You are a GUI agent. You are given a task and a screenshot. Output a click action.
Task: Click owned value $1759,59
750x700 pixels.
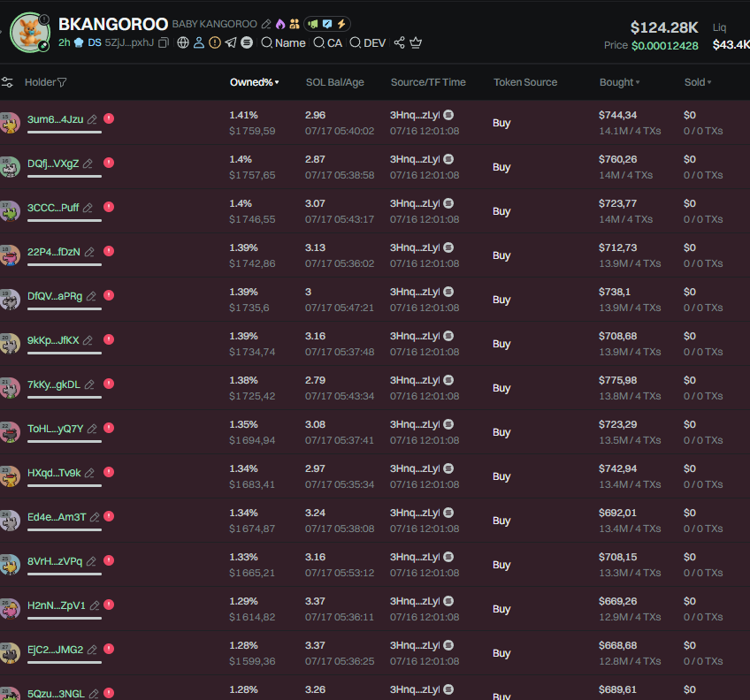(x=252, y=131)
